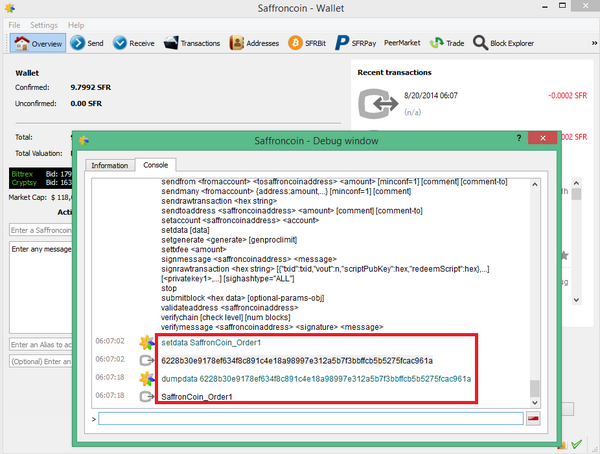This screenshot has width=600, height=454.
Task: Click the dumpdata command line
Action: tap(316, 379)
